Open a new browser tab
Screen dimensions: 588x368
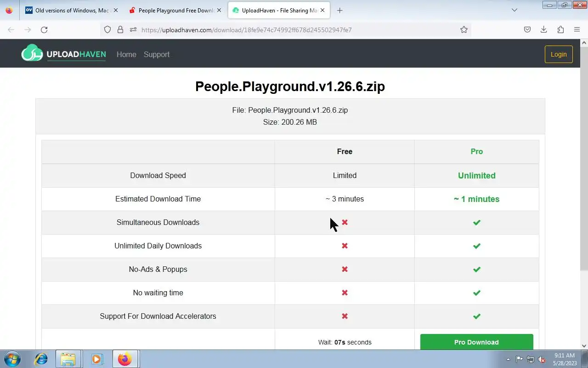(340, 10)
